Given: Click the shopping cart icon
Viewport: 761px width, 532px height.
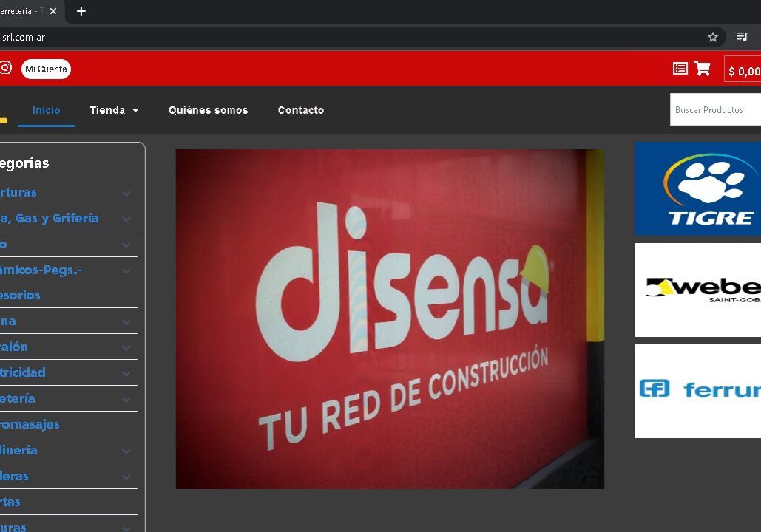Looking at the screenshot, I should [702, 69].
